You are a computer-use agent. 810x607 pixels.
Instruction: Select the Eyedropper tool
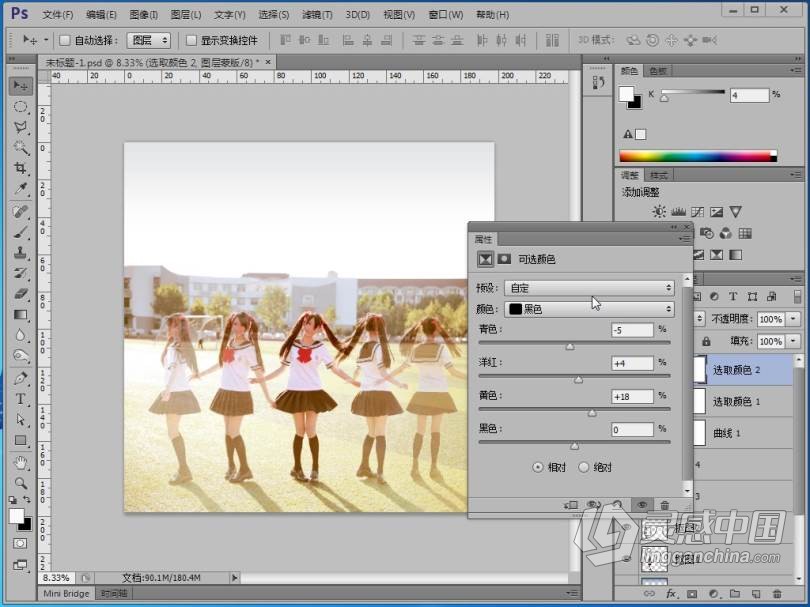21,189
